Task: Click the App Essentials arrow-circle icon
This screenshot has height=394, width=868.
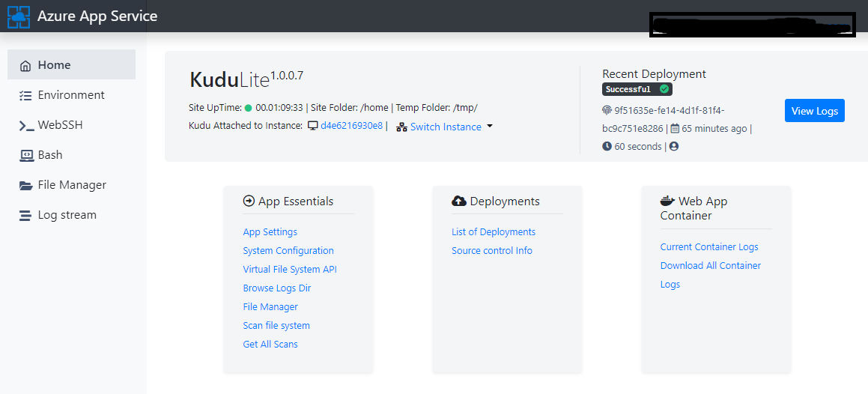Action: tap(249, 201)
